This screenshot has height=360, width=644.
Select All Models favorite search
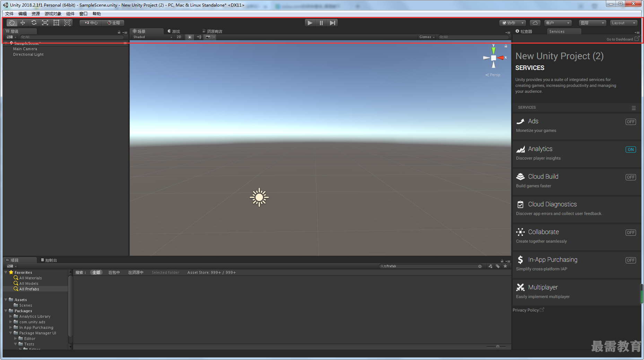(29, 283)
